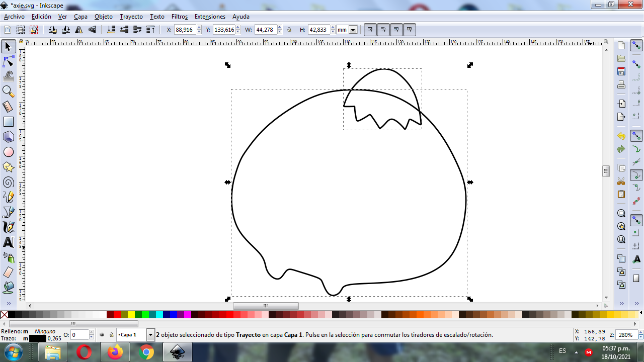Image resolution: width=644 pixels, height=362 pixels.
Task: Increase opacity O stepper
Action: [91, 332]
